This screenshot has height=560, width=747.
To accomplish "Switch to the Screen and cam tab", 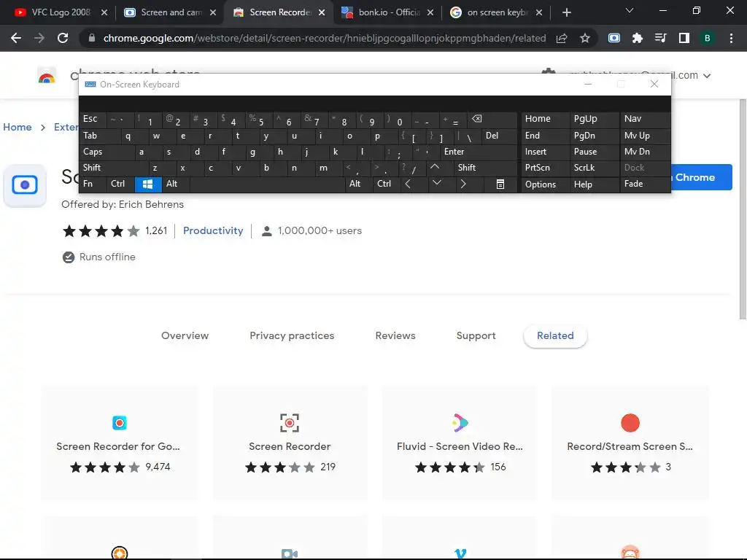I will pos(171,12).
